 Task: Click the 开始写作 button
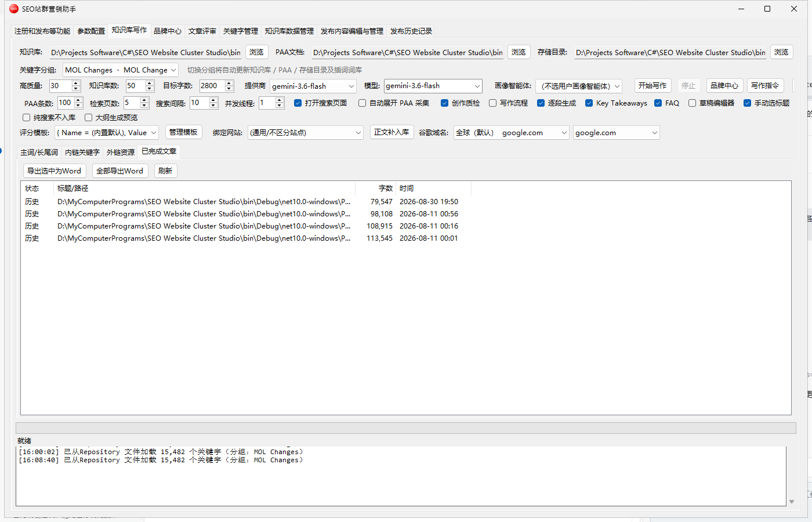(x=652, y=86)
